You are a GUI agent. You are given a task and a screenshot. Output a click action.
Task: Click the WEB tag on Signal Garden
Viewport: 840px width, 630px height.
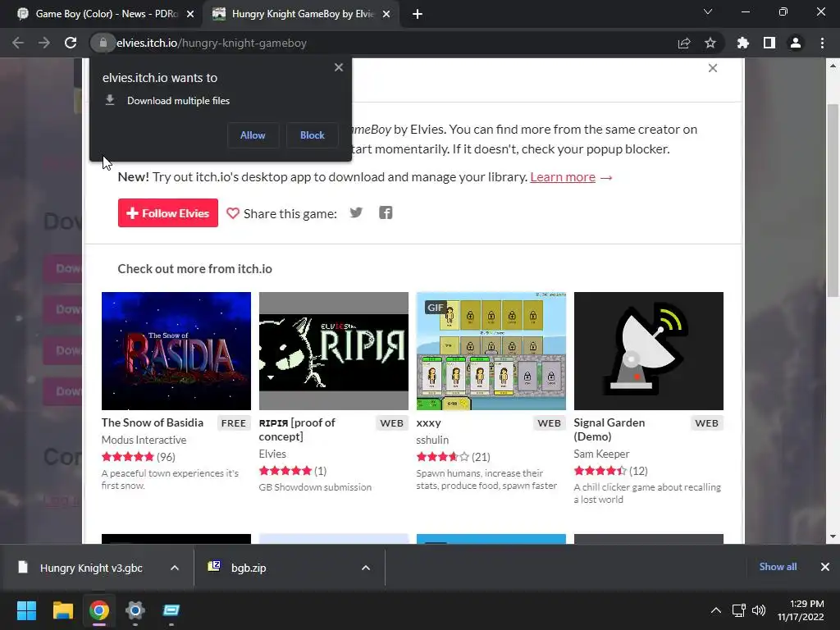tap(706, 423)
